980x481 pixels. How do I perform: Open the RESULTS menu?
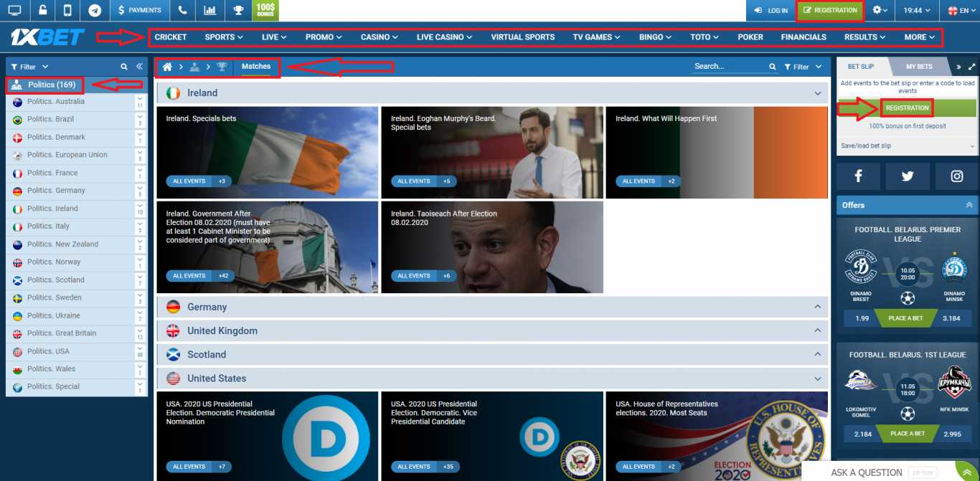[x=864, y=37]
